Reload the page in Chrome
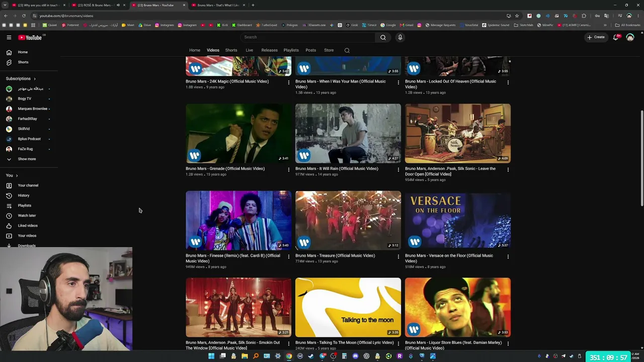Image resolution: width=644 pixels, height=362 pixels. click(24, 16)
